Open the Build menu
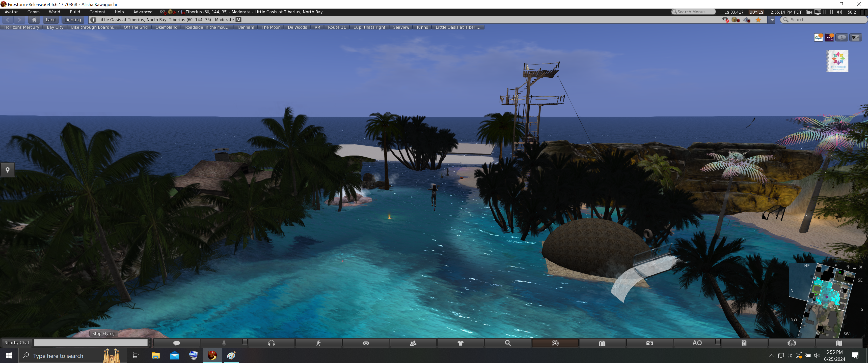The width and height of the screenshot is (868, 363). pos(75,12)
